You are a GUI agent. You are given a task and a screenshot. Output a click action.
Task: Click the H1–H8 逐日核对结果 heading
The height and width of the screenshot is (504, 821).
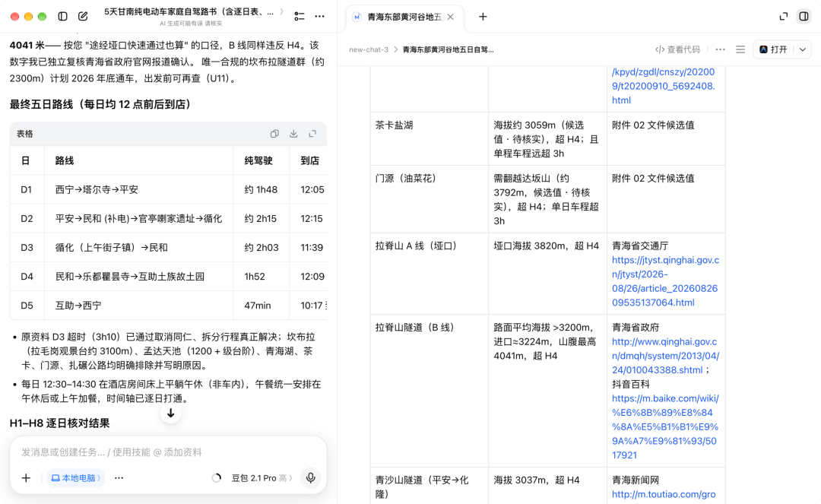60,423
